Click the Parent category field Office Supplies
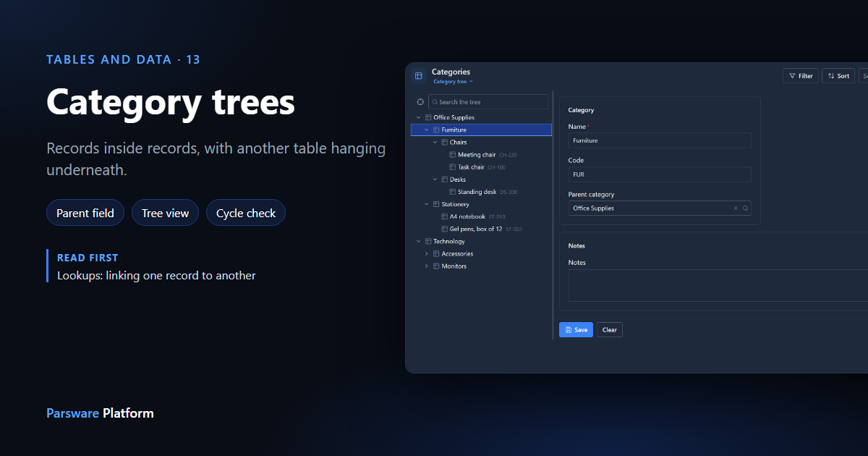Viewport: 868px width, 456px height. 660,208
